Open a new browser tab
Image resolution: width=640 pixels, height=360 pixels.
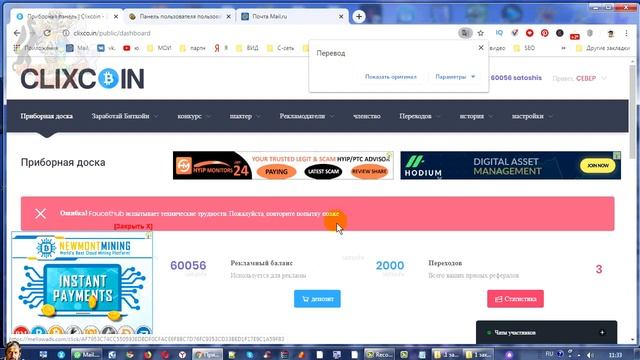359,16
